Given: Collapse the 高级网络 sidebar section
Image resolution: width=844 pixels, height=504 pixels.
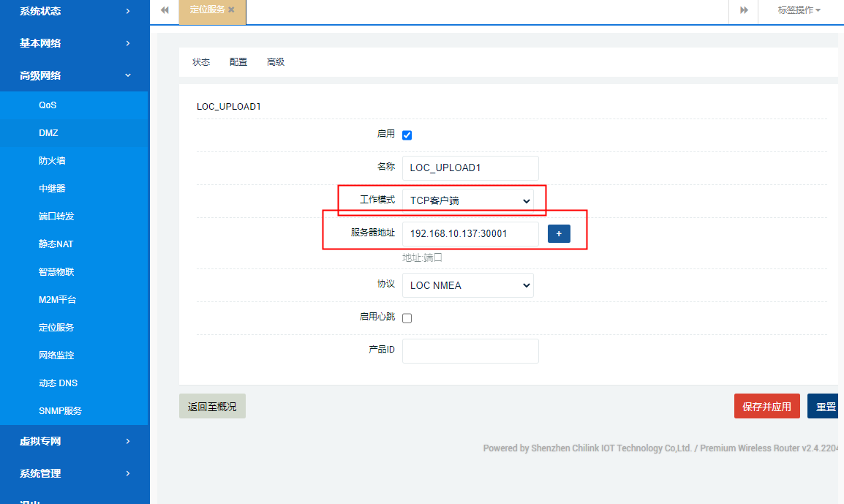Looking at the screenshot, I should point(73,75).
